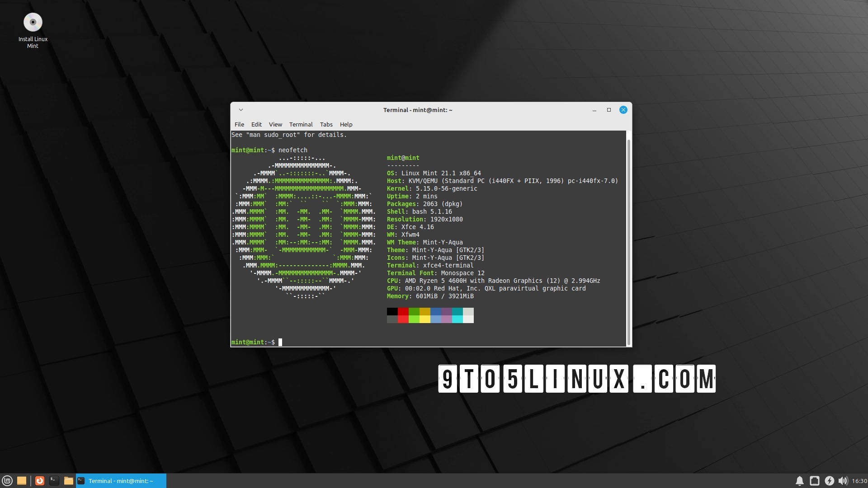Click the "WM: Xfwm4" line
The height and width of the screenshot is (488, 868).
(x=403, y=235)
